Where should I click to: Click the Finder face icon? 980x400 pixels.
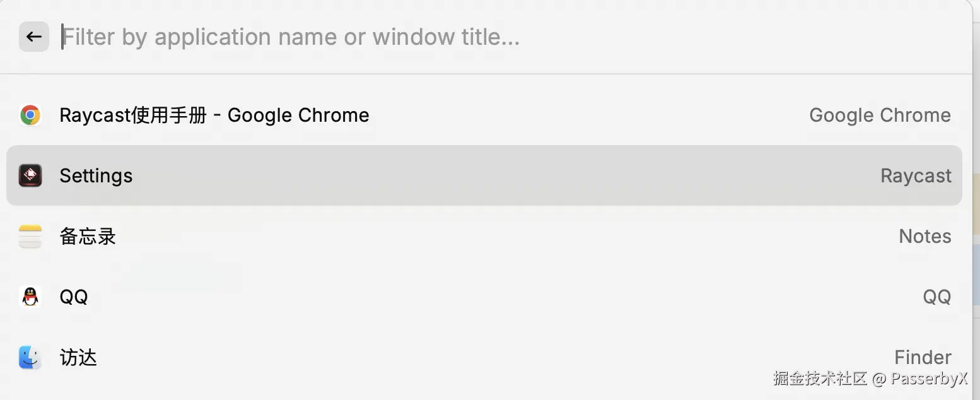tap(30, 358)
